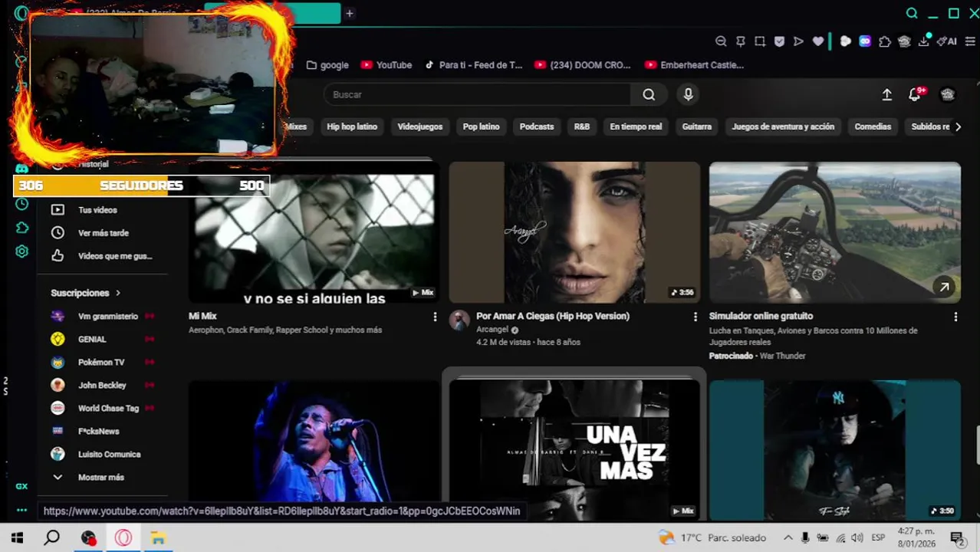Open the browser downloads icon

924,41
